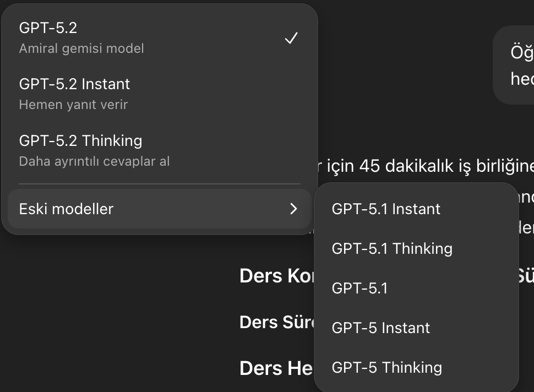Pick GPT-5.1 Thinking in the submenu
534x392 pixels.
(416, 249)
